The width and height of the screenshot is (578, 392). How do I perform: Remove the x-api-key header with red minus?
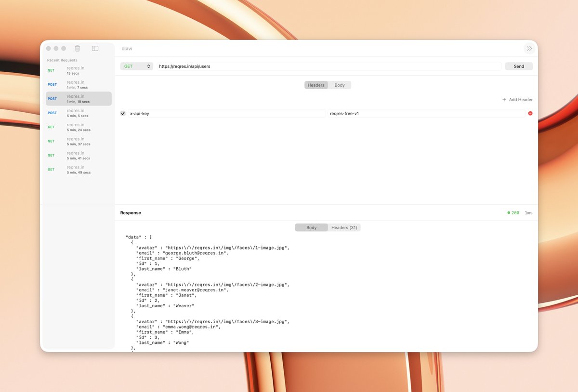(530, 113)
